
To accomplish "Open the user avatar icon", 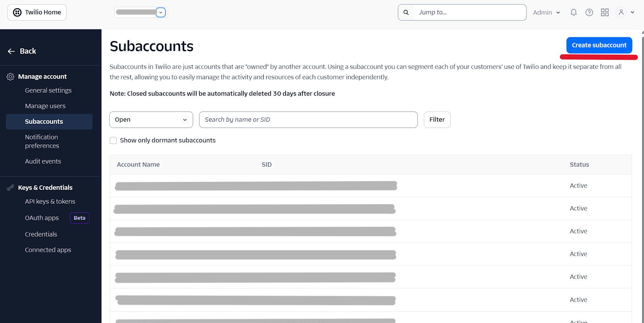I will pos(621,12).
